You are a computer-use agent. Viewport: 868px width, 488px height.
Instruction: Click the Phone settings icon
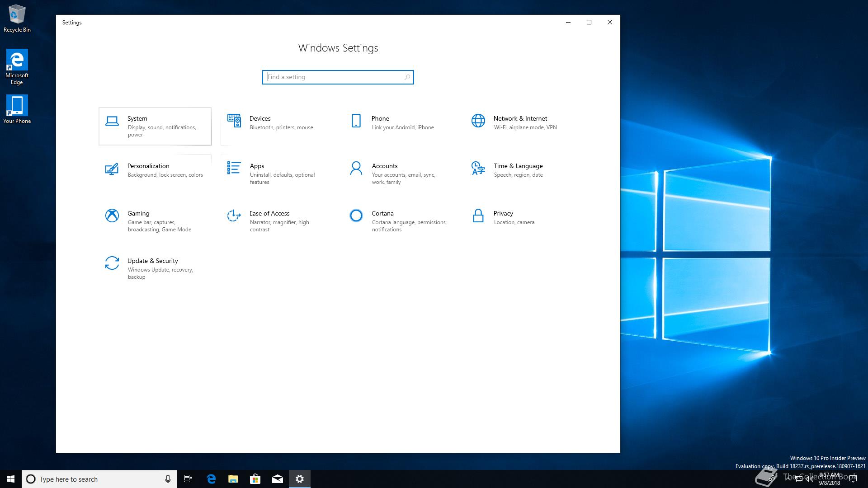pyautogui.click(x=356, y=121)
